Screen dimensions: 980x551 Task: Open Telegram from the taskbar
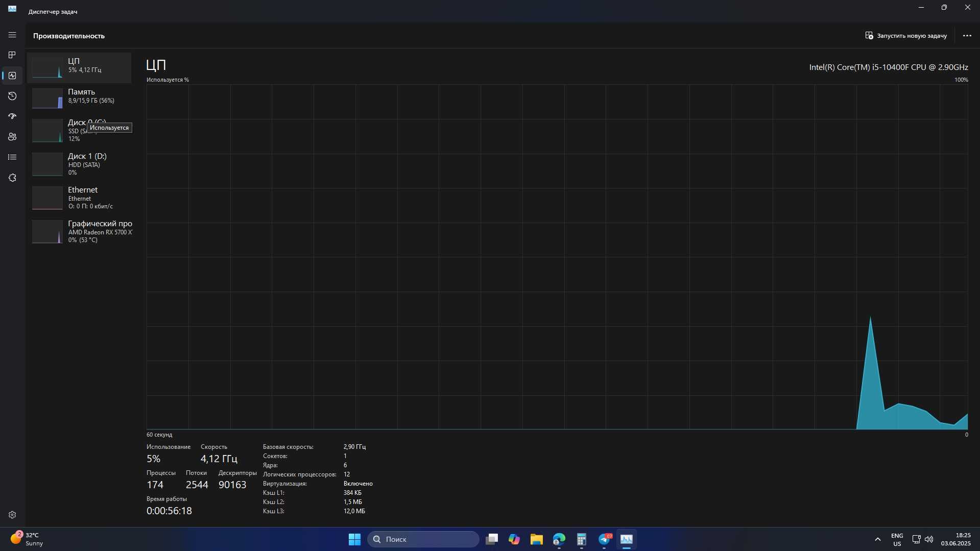604,539
